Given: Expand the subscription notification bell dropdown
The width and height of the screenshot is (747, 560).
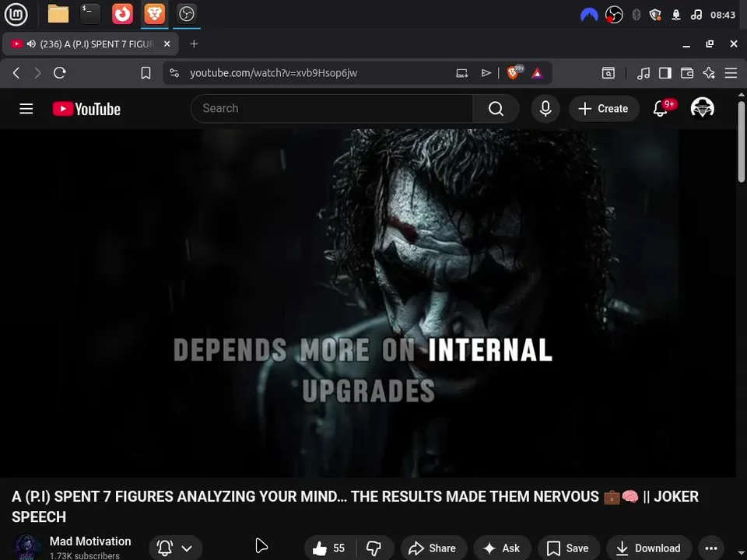Looking at the screenshot, I should [176, 548].
